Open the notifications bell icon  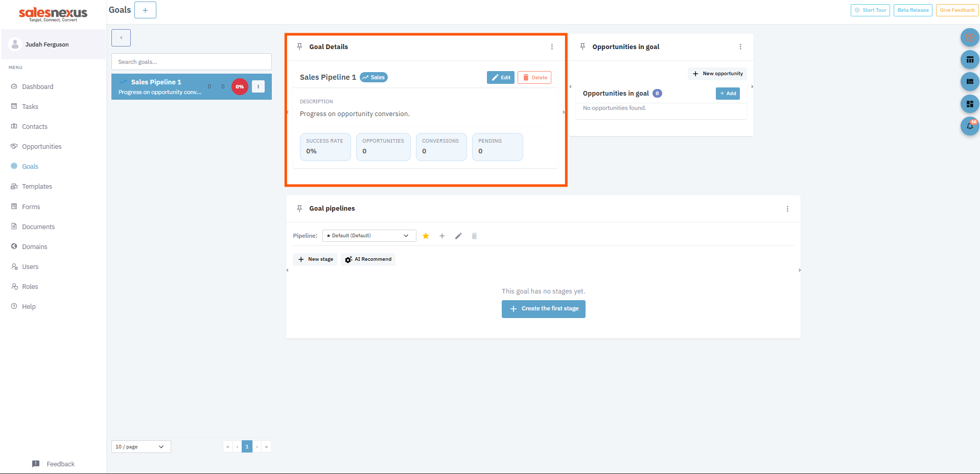(969, 126)
